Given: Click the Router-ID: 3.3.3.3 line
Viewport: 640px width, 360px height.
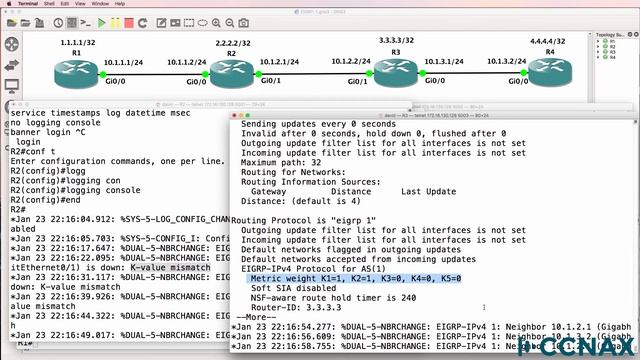Looking at the screenshot, I should point(296,307).
